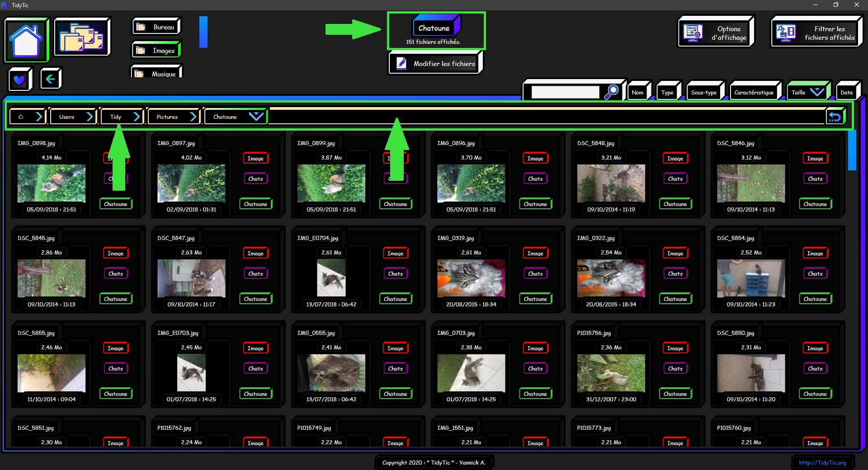Select the DSC_5846.jpg thumbnail
The width and height of the screenshot is (868, 470).
point(751,183)
